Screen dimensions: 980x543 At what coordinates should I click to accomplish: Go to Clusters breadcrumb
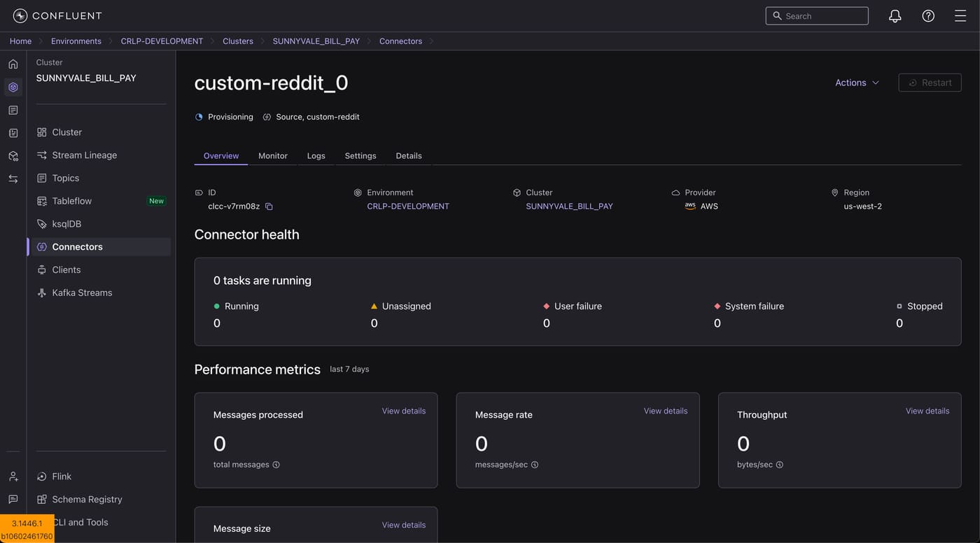(238, 41)
